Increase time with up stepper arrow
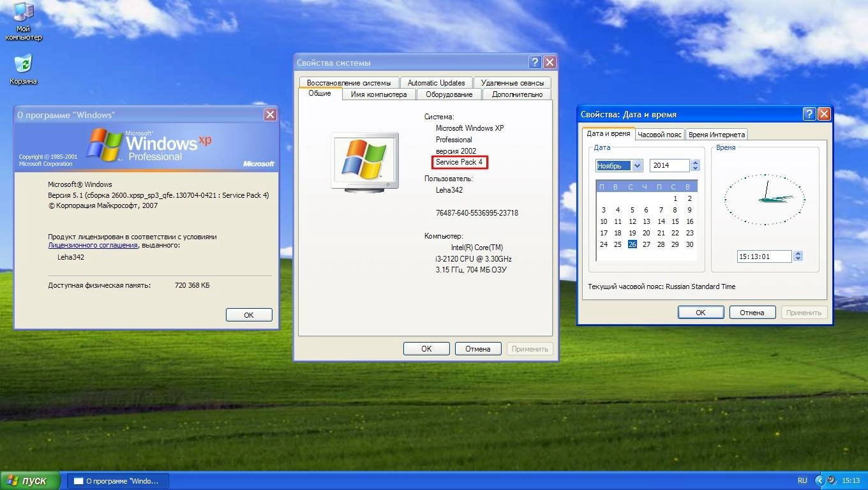 [x=798, y=254]
